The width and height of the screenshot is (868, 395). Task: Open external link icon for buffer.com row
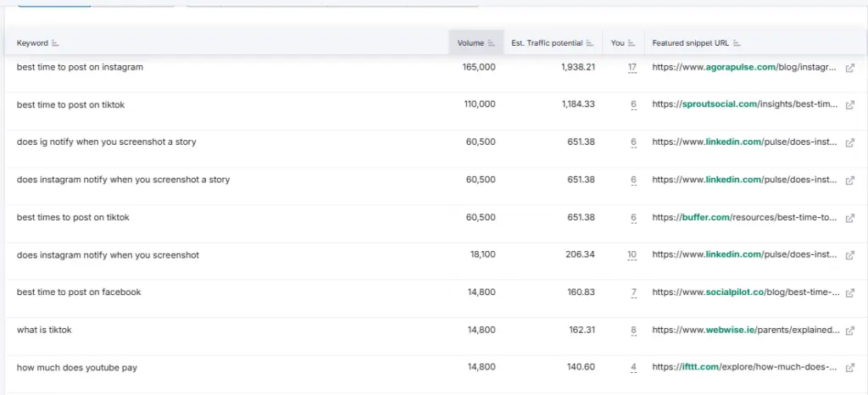tap(850, 218)
